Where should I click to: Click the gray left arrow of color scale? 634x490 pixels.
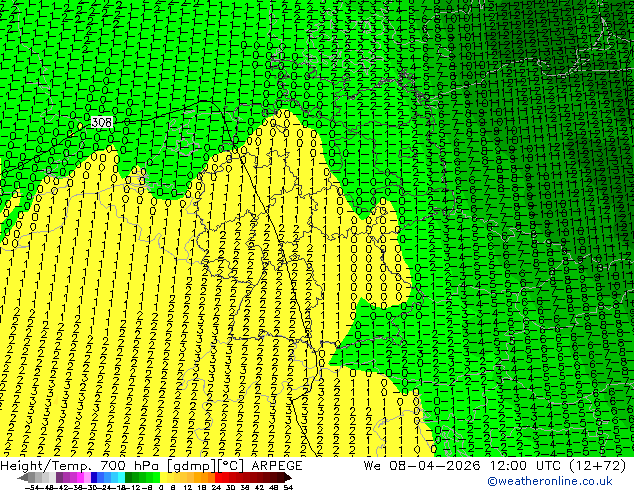[x=23, y=477]
